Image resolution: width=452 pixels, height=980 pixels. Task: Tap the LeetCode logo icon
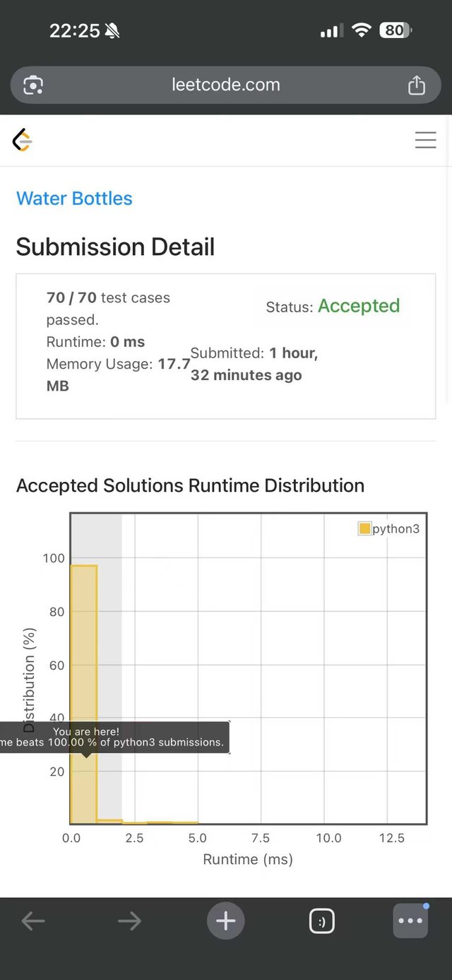(x=23, y=141)
